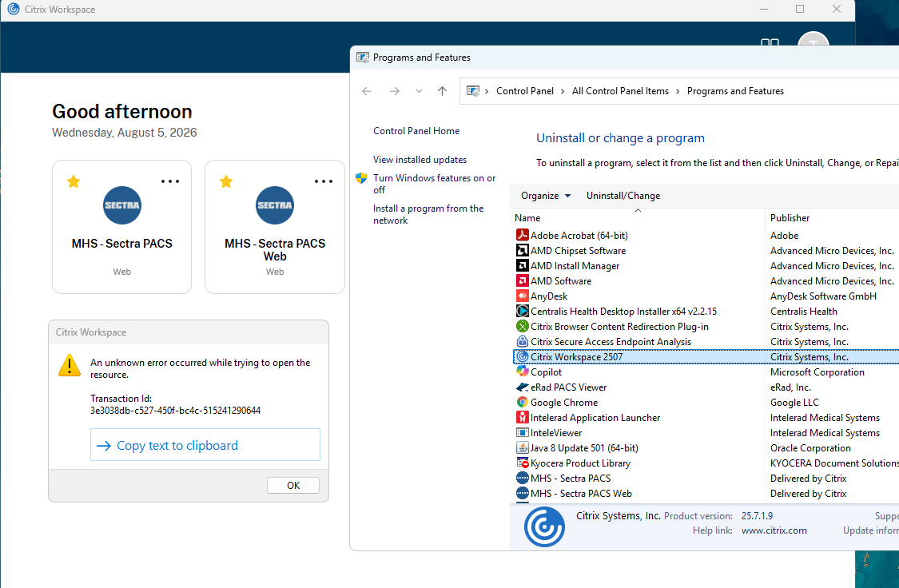The height and width of the screenshot is (588, 899).
Task: Click product version 25.7.1.9 value
Action: click(x=757, y=516)
